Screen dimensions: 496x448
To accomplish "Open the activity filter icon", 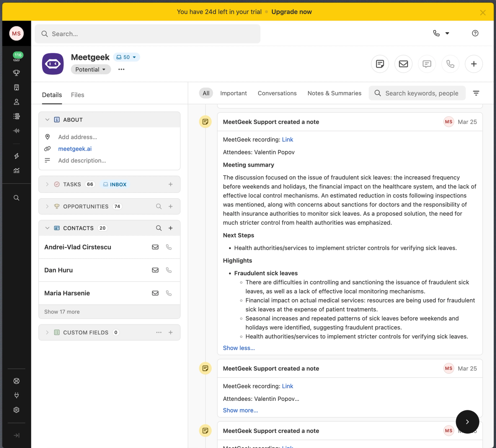I will click(x=476, y=93).
